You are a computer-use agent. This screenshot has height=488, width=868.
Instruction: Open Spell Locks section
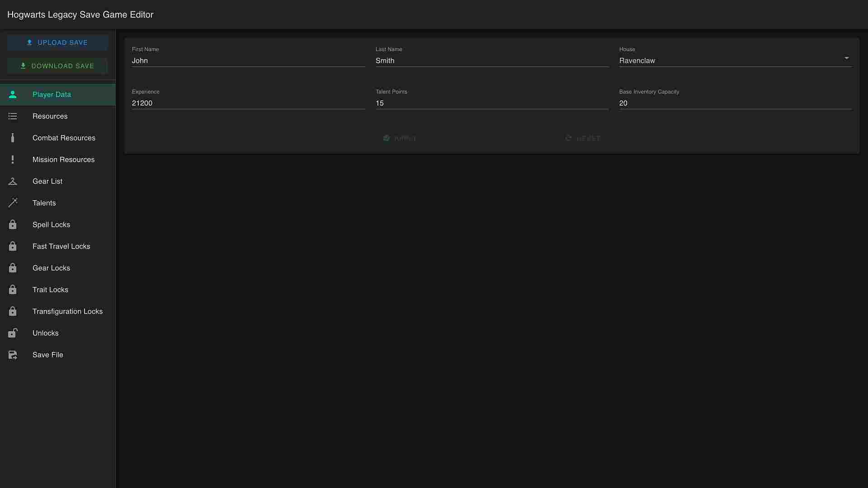[58, 225]
